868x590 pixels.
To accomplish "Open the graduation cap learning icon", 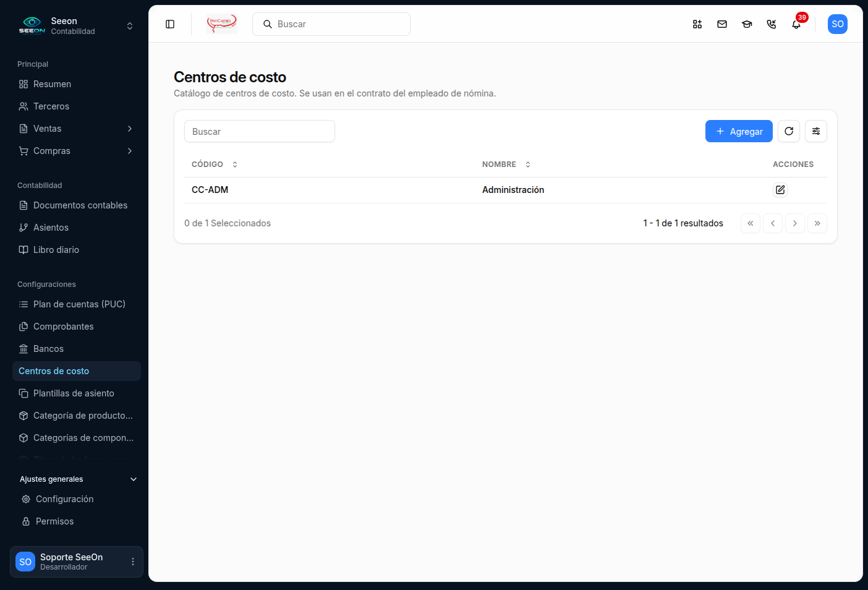I will click(747, 24).
